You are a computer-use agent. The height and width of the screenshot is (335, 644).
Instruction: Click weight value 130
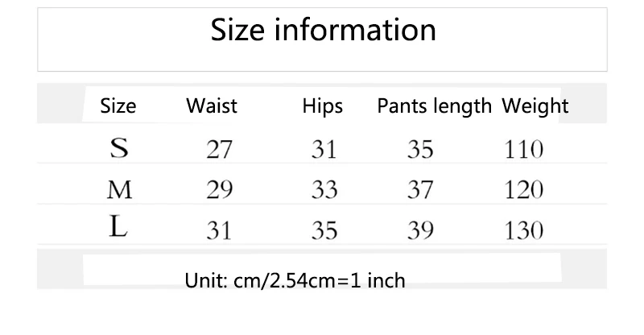(523, 230)
